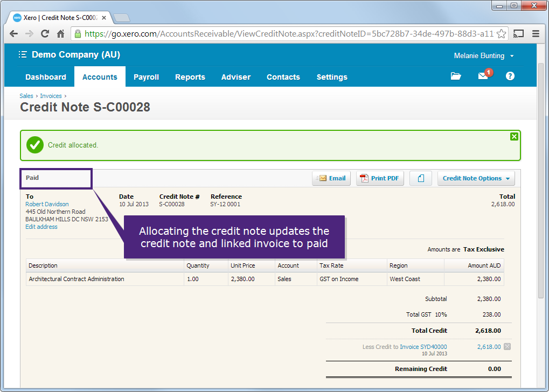This screenshot has width=549, height=392.
Task: Open the Email dialog for this credit note
Action: click(331, 178)
